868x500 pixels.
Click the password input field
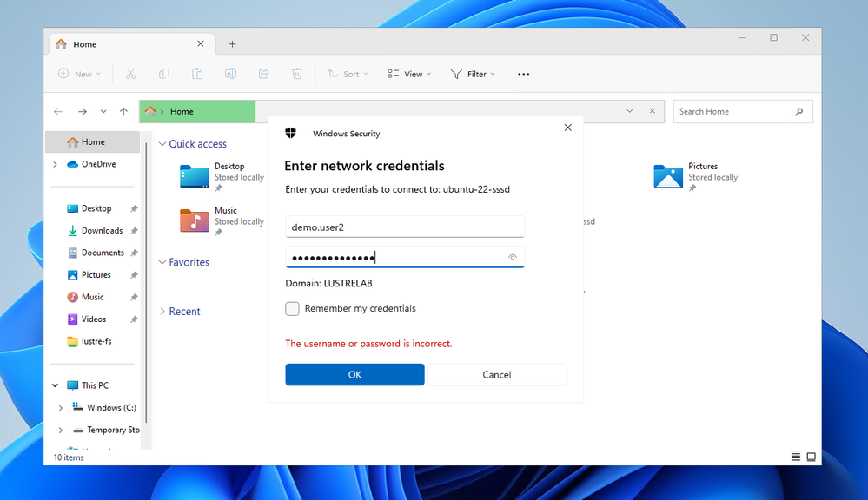405,257
